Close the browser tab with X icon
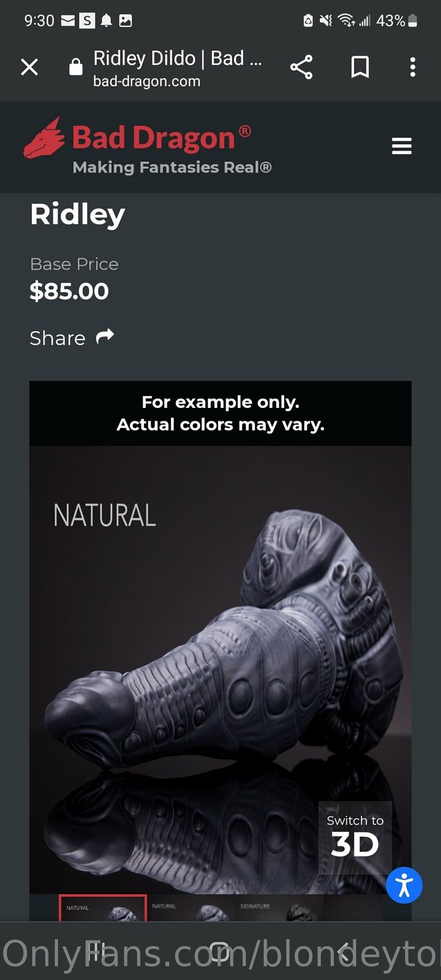441x980 pixels. pyautogui.click(x=29, y=67)
